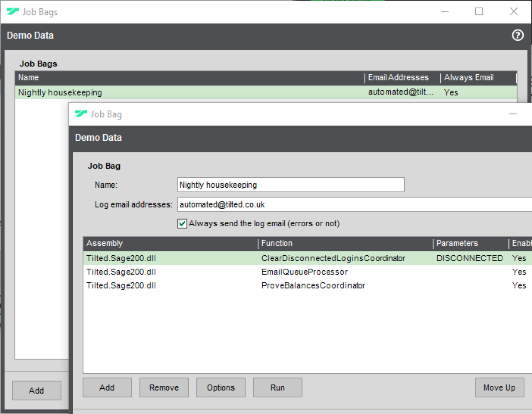
Task: Click Add button in Job Bags window
Action: (x=37, y=390)
